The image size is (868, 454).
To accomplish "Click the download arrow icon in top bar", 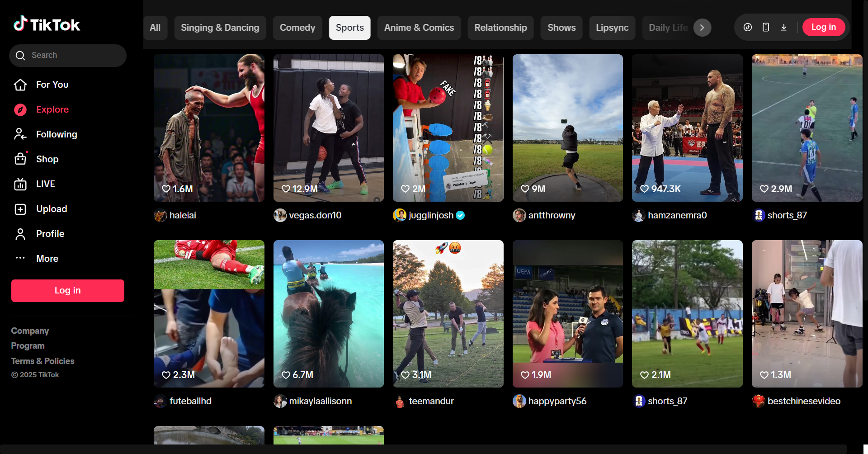I will pos(784,27).
